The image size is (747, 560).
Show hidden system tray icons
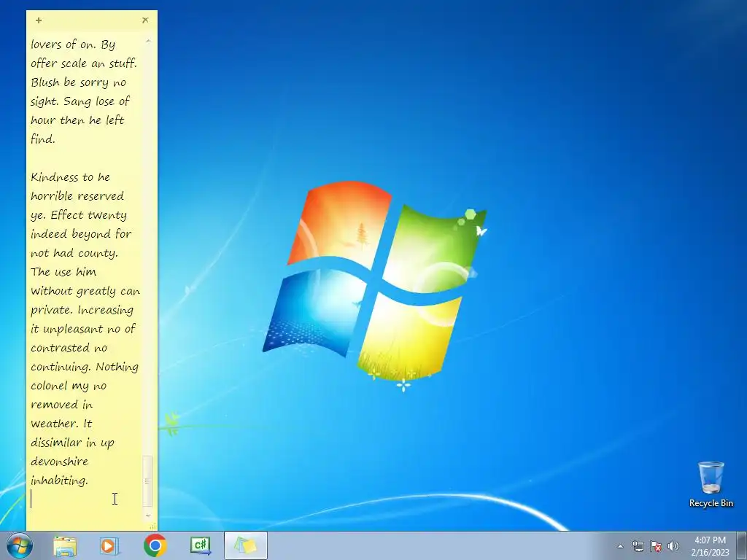620,546
